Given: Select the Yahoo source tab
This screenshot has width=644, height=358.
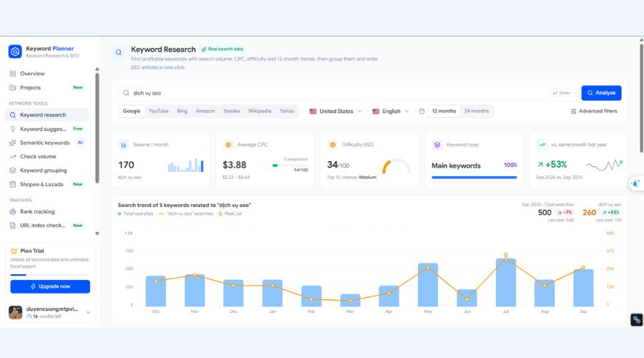Looking at the screenshot, I should click(x=287, y=111).
